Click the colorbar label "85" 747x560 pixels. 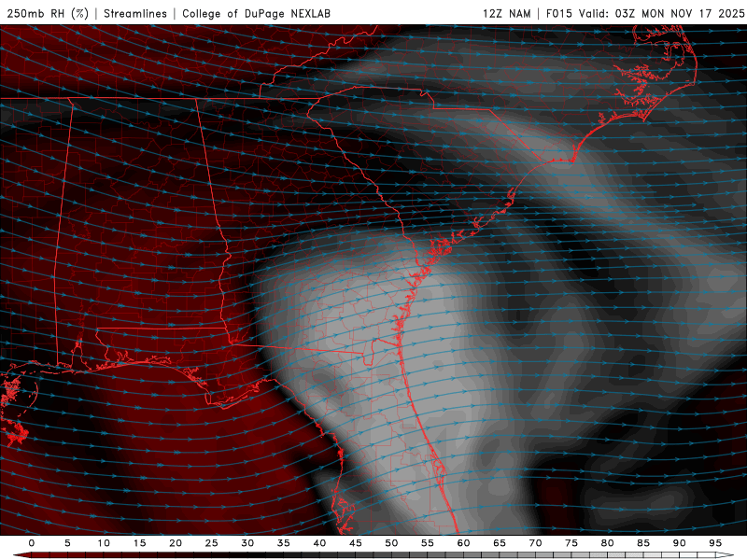[643, 543]
